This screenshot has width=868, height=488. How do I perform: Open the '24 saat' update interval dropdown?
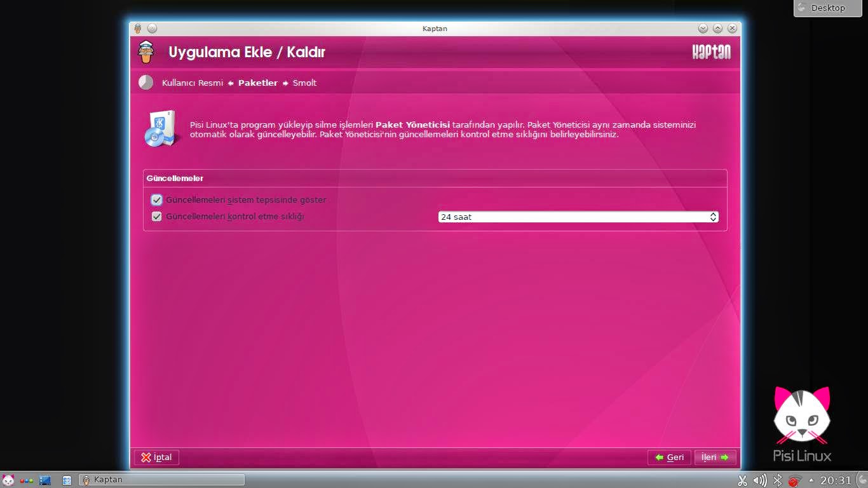[x=578, y=217]
